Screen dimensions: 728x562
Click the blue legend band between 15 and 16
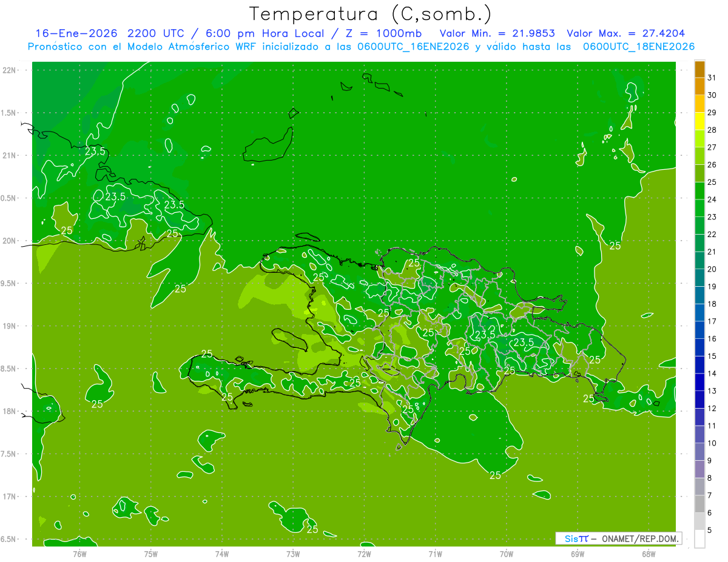(699, 347)
